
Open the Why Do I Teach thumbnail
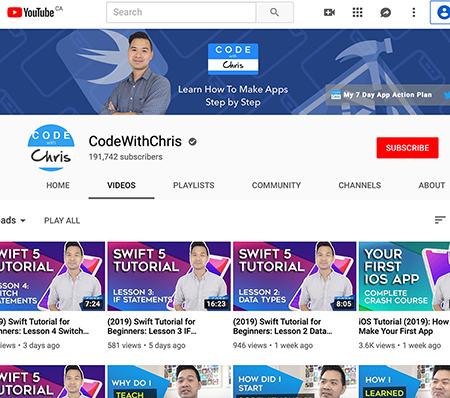(169, 381)
